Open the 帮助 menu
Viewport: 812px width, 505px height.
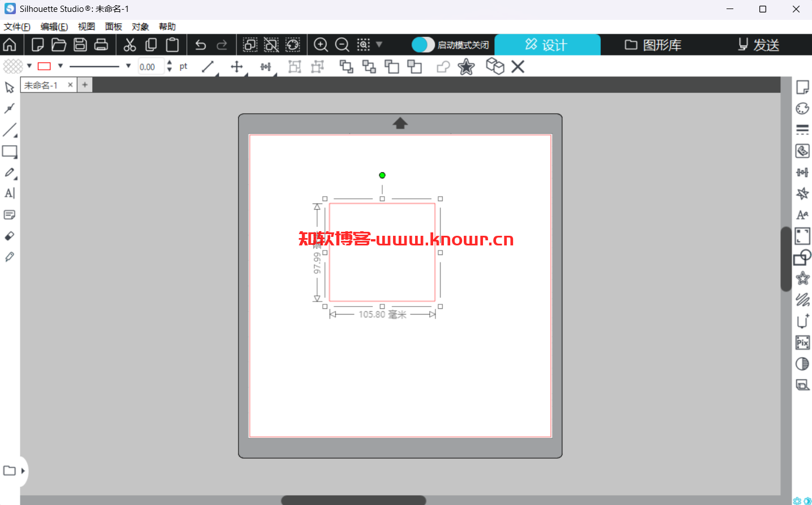click(168, 27)
